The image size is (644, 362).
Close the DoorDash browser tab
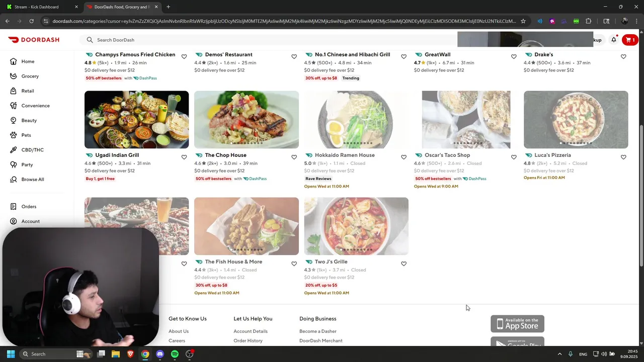[156, 7]
